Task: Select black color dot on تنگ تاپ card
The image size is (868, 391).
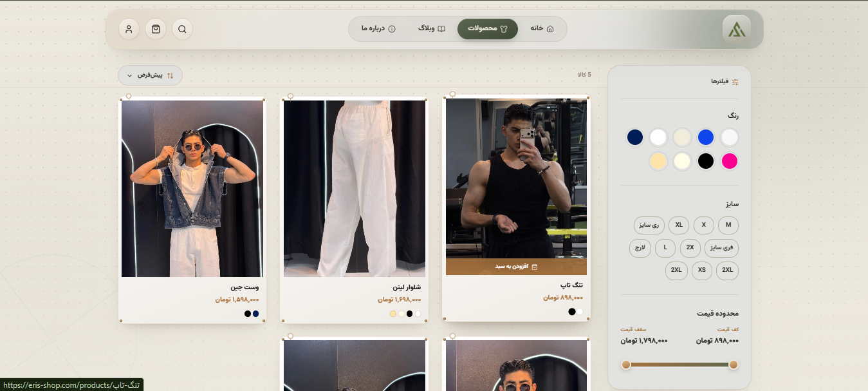Action: click(x=572, y=312)
